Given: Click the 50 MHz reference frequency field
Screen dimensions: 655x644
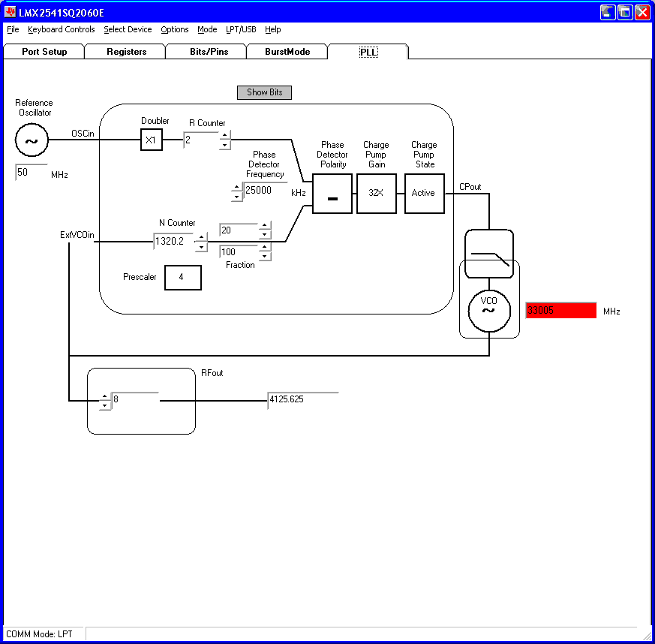Looking at the screenshot, I should point(30,171).
